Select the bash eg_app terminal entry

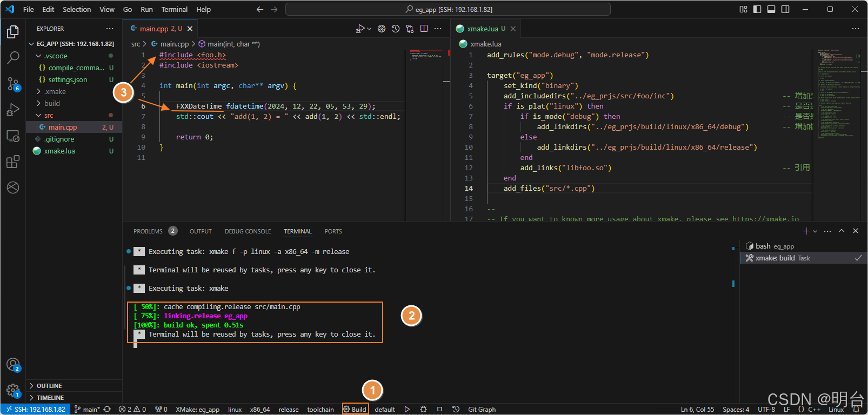pos(803,246)
